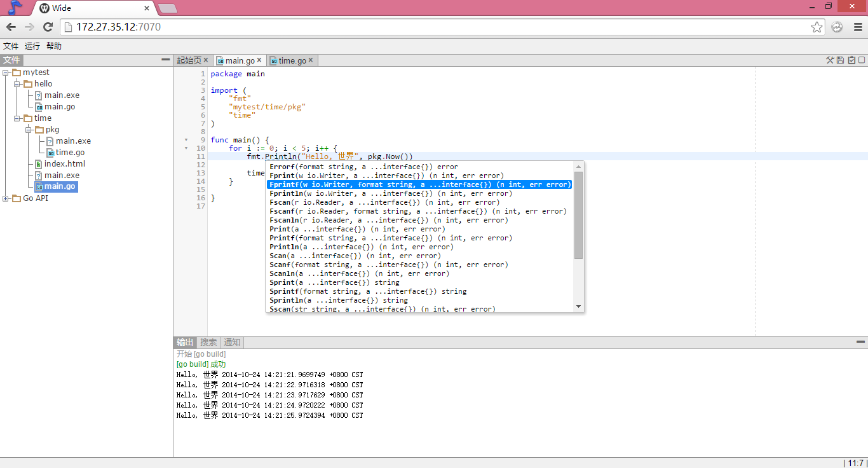Choose Fprintf from the autocomplete list

(419, 184)
